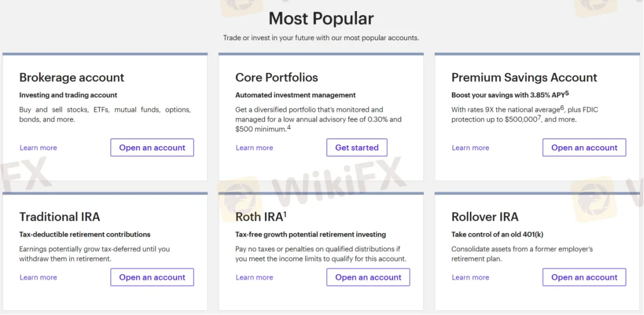Click footnote 1 beside Roth IRA heading
644x315 pixels.
coord(285,214)
